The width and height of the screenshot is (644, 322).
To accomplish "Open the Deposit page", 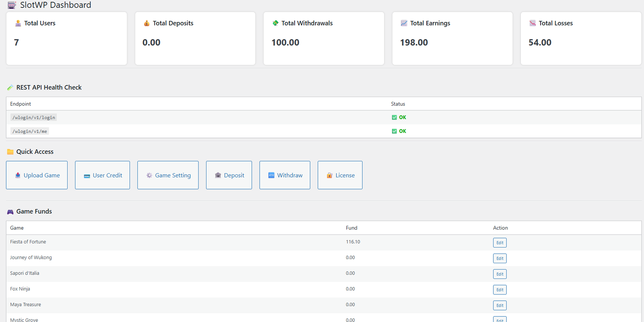I will (x=229, y=175).
